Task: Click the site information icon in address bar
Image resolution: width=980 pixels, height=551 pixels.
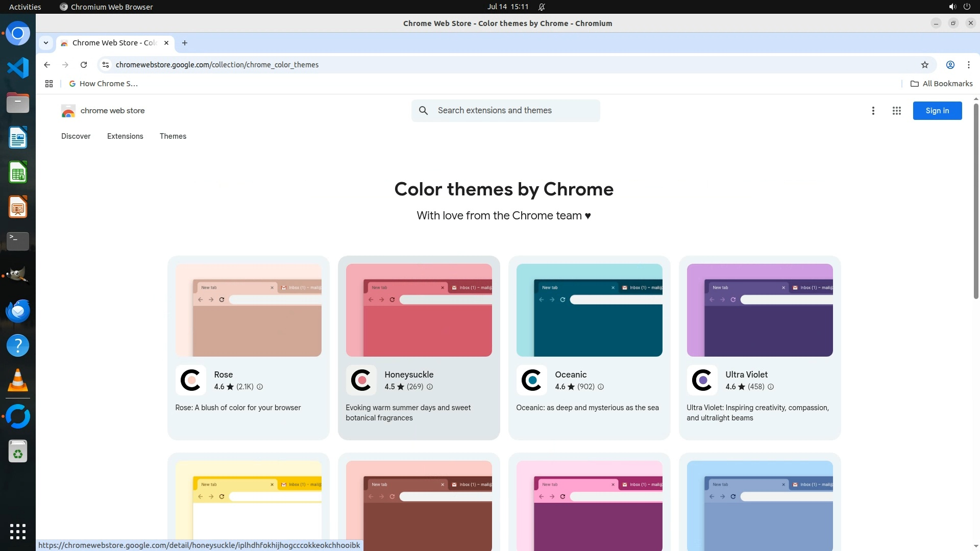Action: [106, 65]
